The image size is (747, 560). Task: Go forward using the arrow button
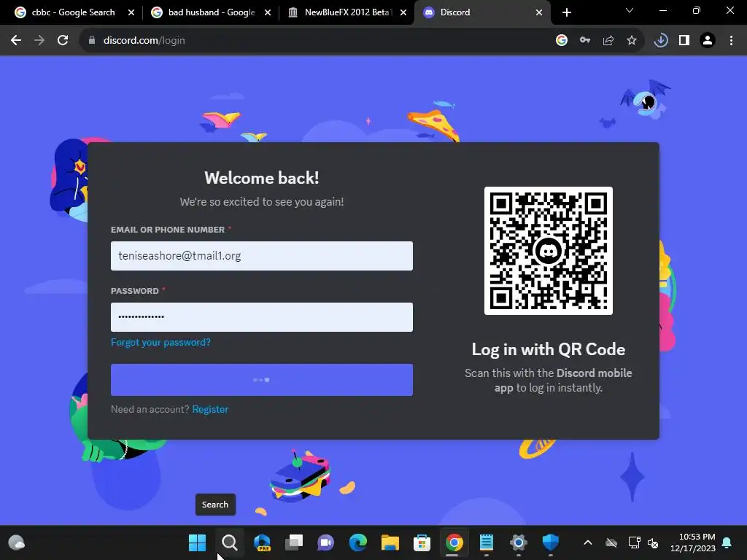pos(39,41)
